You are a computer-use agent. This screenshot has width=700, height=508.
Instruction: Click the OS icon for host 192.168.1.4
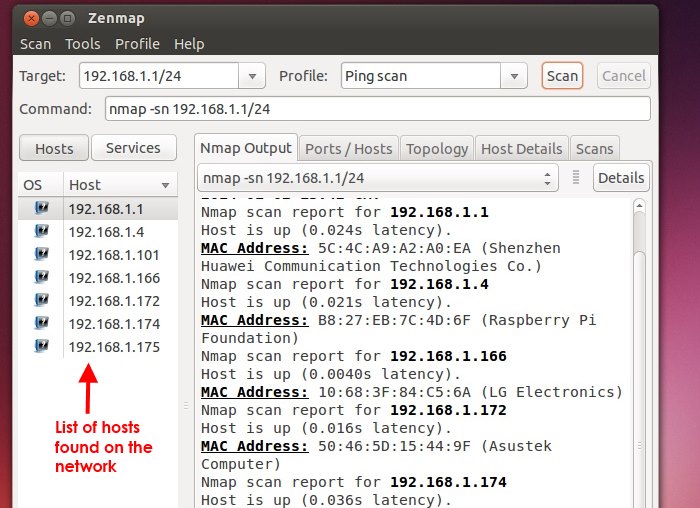point(42,231)
